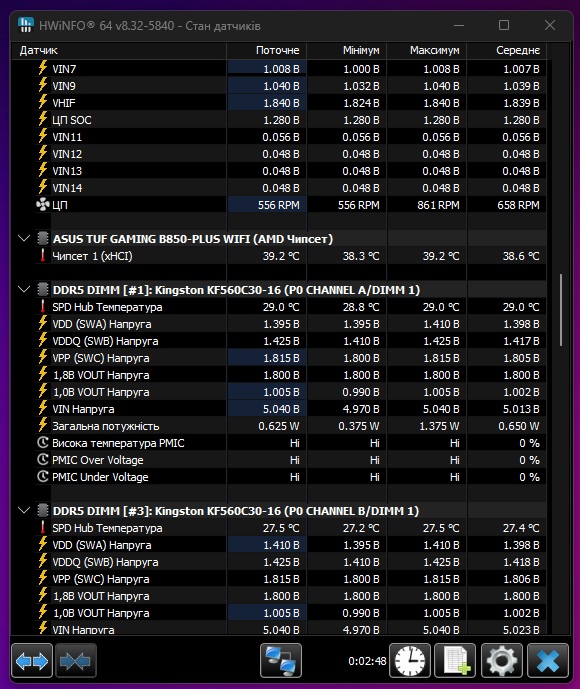Image resolution: width=580 pixels, height=689 pixels.
Task: Collapse the DDR5 DIMM [#3] sensor group
Action: coord(24,511)
